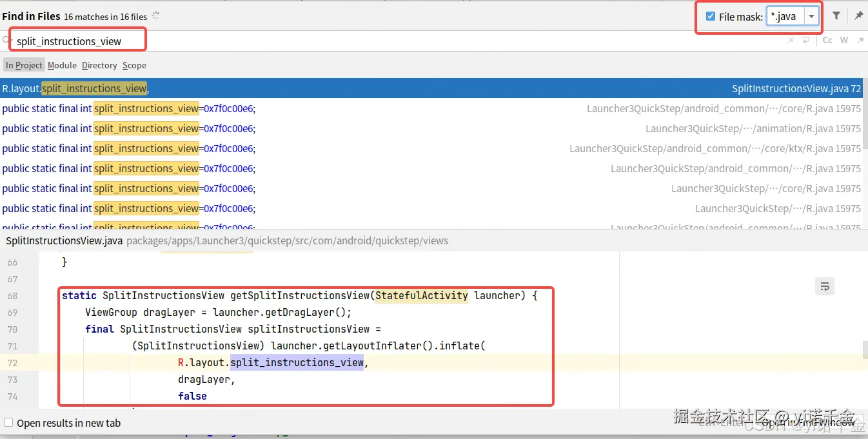Click line number 72 in the gutter
This screenshot has width=868, height=439.
point(12,363)
